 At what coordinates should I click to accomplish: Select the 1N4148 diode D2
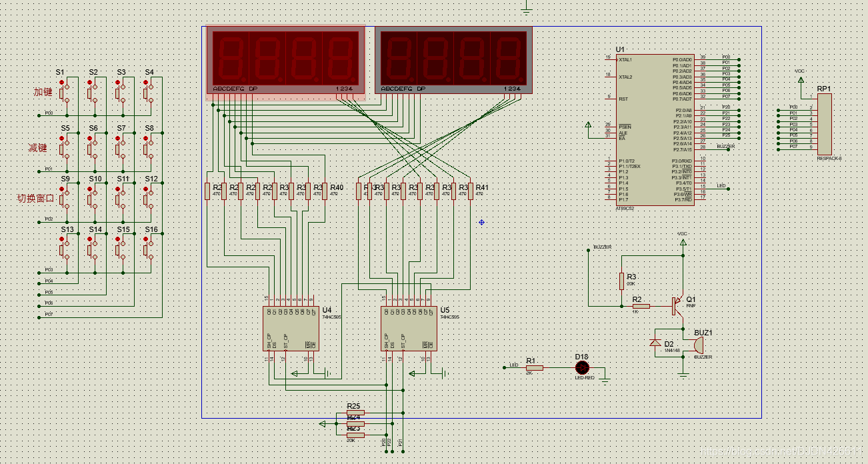[655, 343]
